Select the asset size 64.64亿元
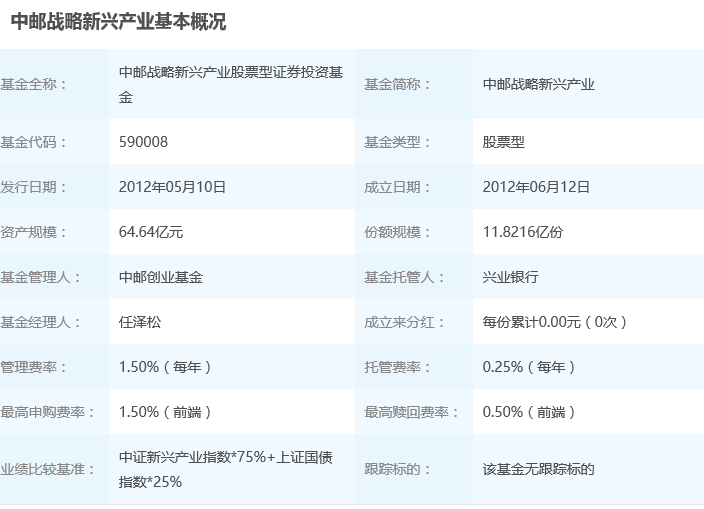 (151, 232)
